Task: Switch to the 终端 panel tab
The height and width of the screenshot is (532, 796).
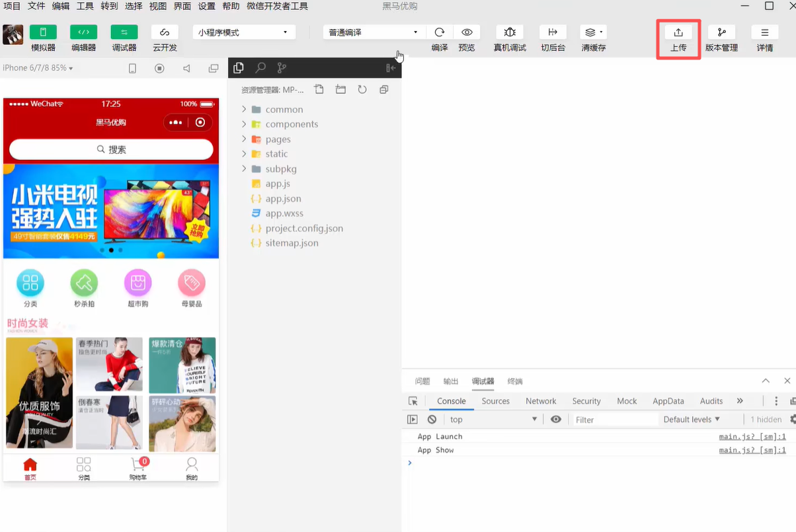Action: pos(515,381)
